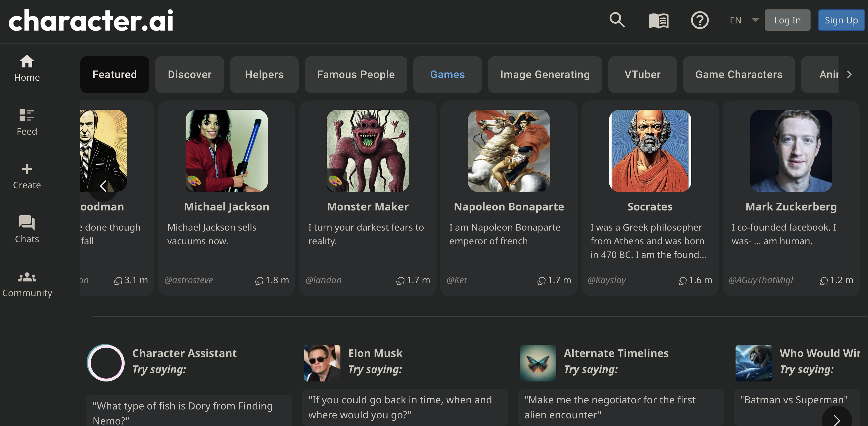The height and width of the screenshot is (426, 868).
Task: Click the help question mark icon
Action: 700,20
